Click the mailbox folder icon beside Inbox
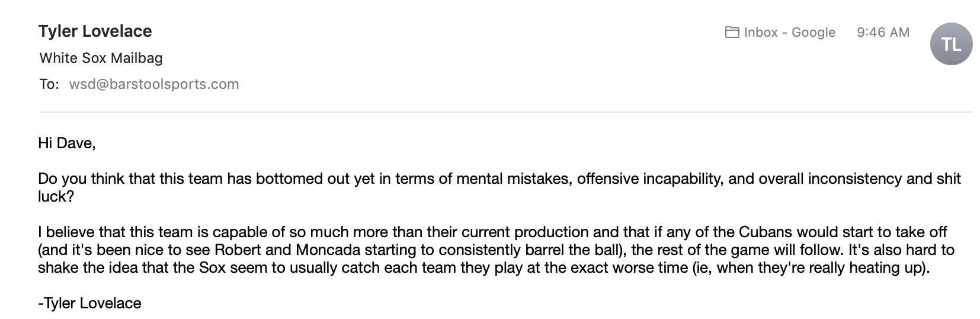980x319 pixels. coord(732,32)
